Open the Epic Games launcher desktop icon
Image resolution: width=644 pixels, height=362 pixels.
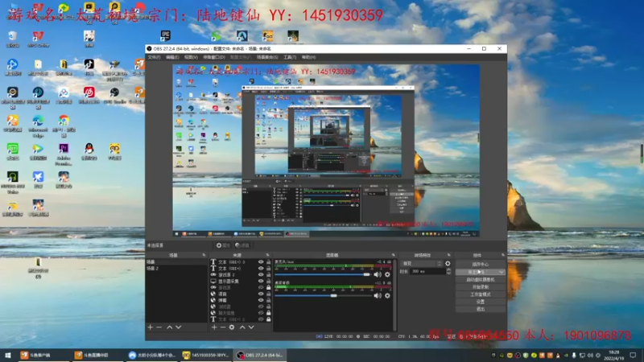coord(166,35)
